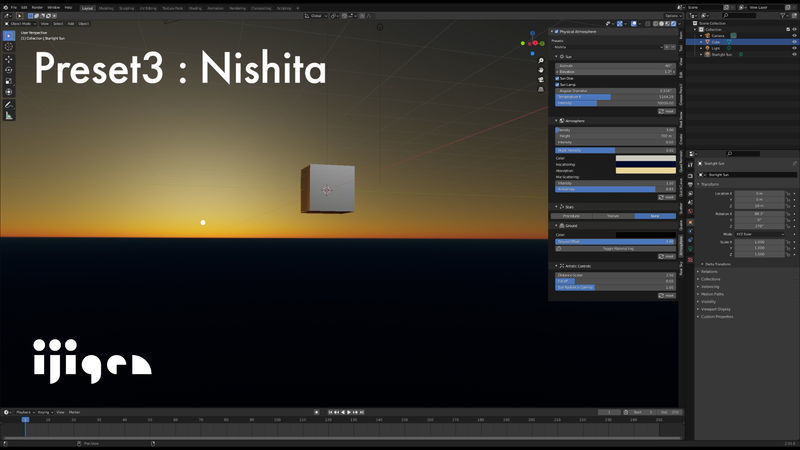Open the Ground black color swatch

click(x=645, y=235)
